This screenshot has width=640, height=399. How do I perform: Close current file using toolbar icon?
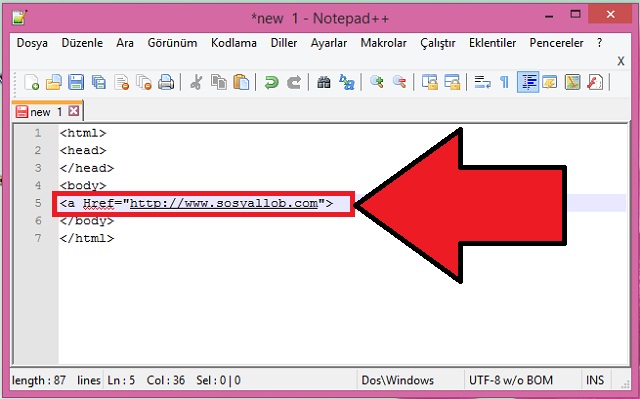(x=122, y=82)
